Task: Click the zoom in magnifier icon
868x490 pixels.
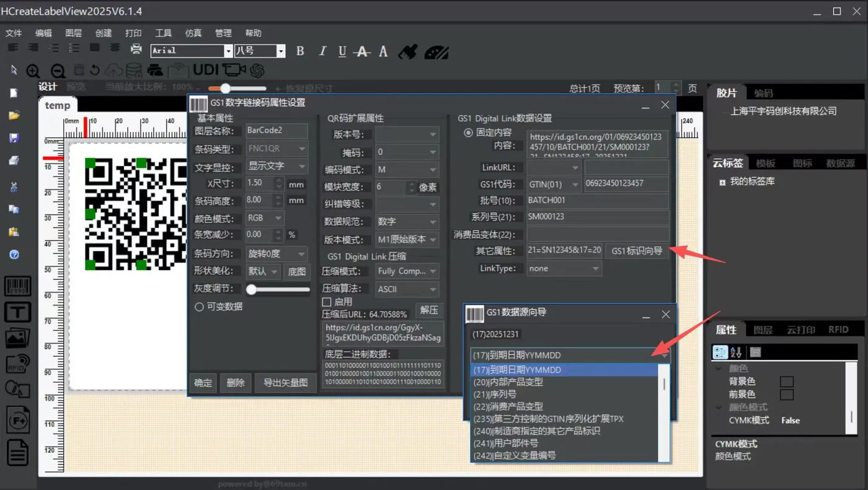Action: click(33, 71)
